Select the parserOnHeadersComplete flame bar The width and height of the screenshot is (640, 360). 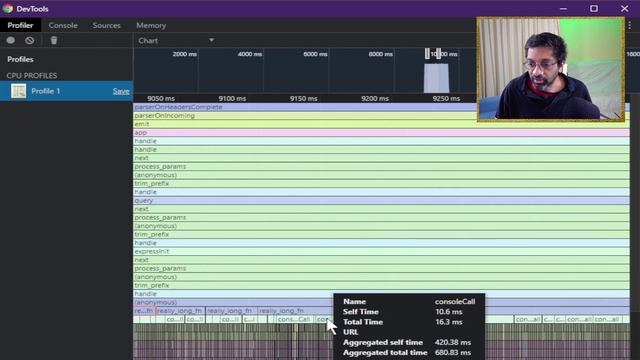pos(381,107)
